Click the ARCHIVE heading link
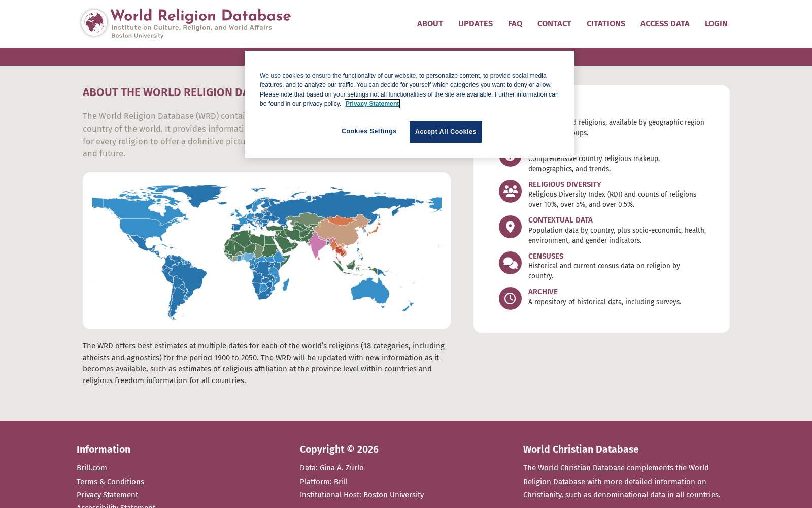Image resolution: width=812 pixels, height=508 pixels. pyautogui.click(x=543, y=292)
